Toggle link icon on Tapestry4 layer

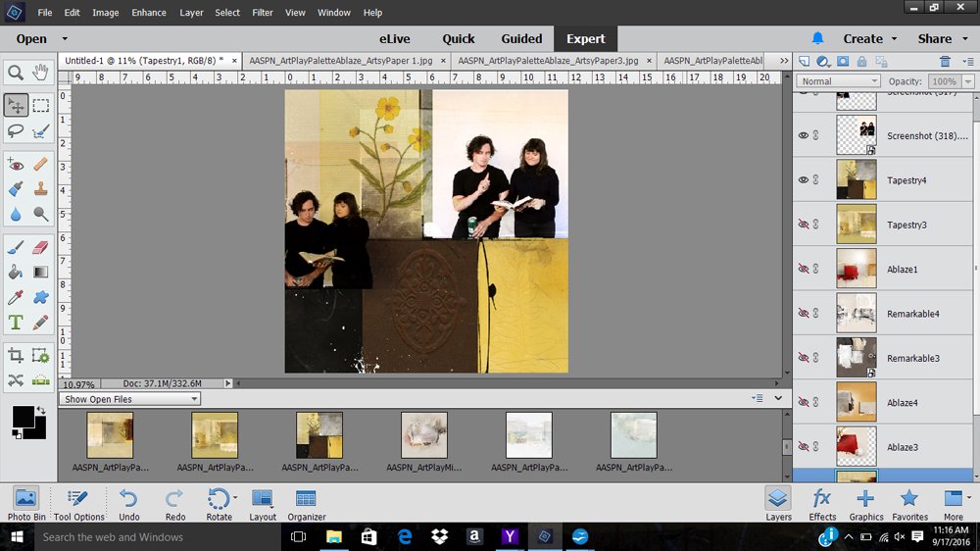[816, 179]
